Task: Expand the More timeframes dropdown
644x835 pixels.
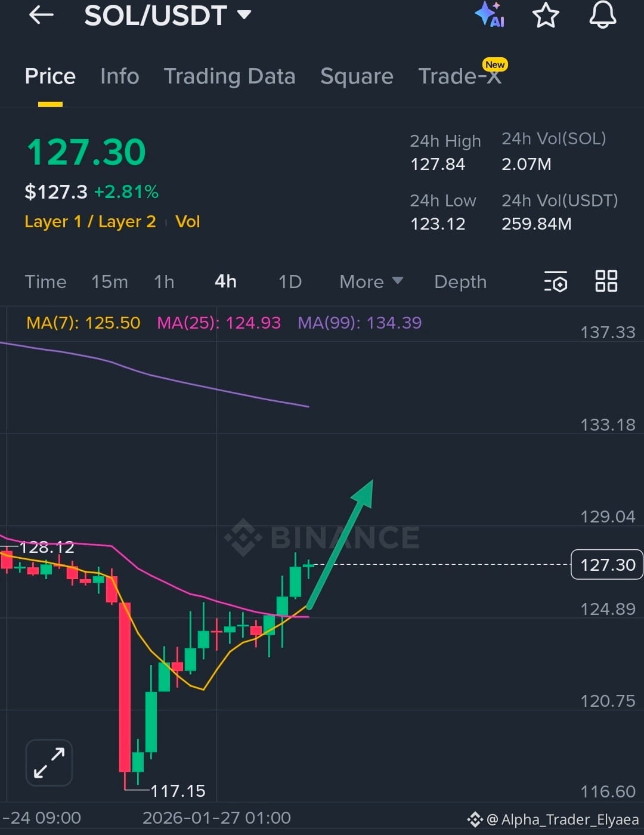Action: point(370,282)
